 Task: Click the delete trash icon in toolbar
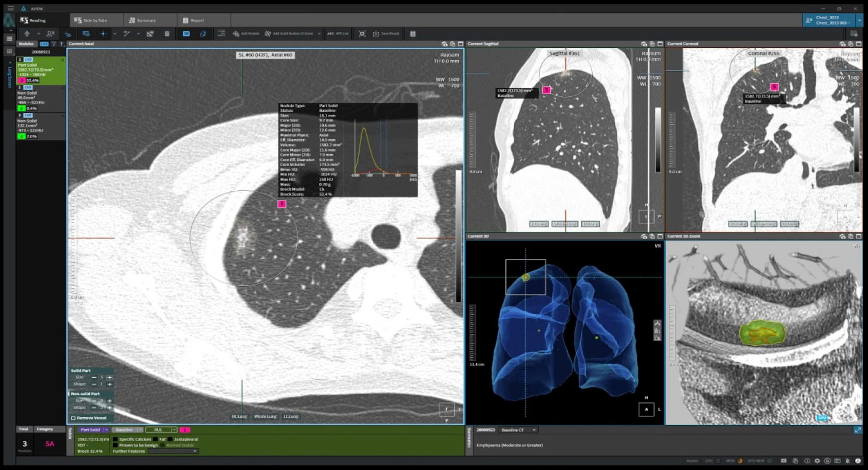point(167,34)
